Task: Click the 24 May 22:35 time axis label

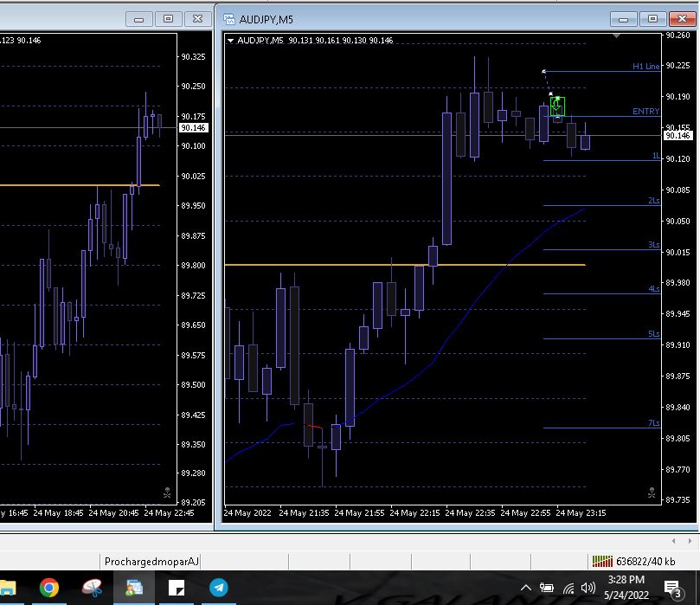Action: click(x=470, y=513)
